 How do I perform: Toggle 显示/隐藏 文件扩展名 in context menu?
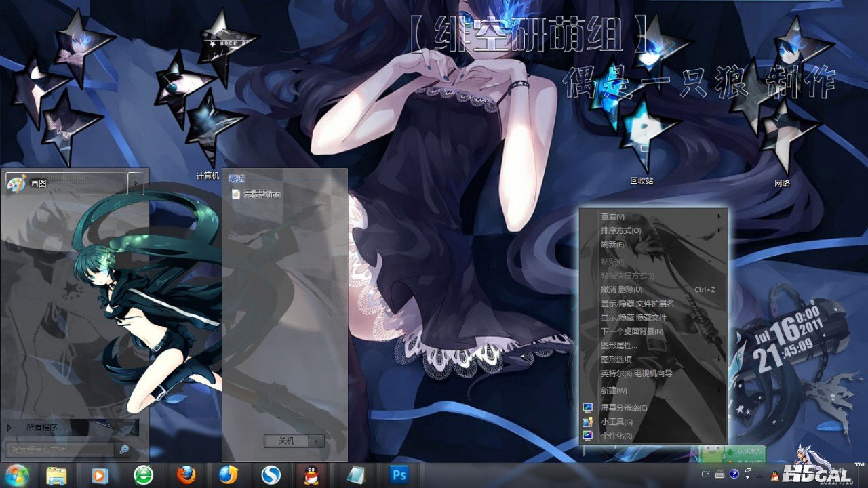click(x=637, y=304)
